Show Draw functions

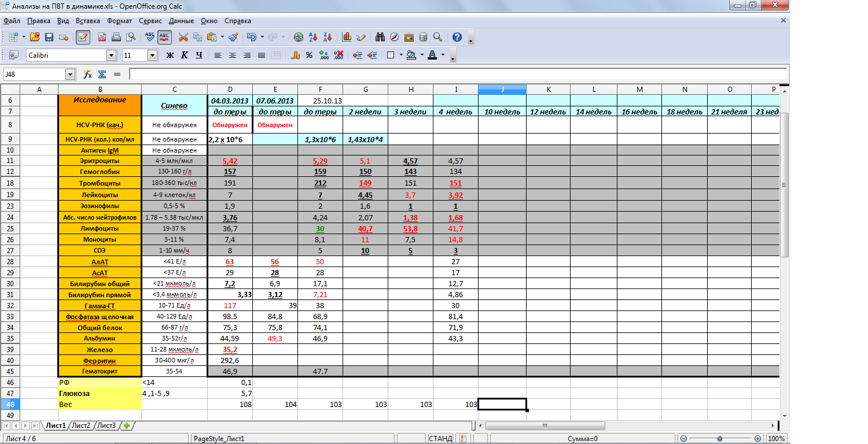(361, 37)
